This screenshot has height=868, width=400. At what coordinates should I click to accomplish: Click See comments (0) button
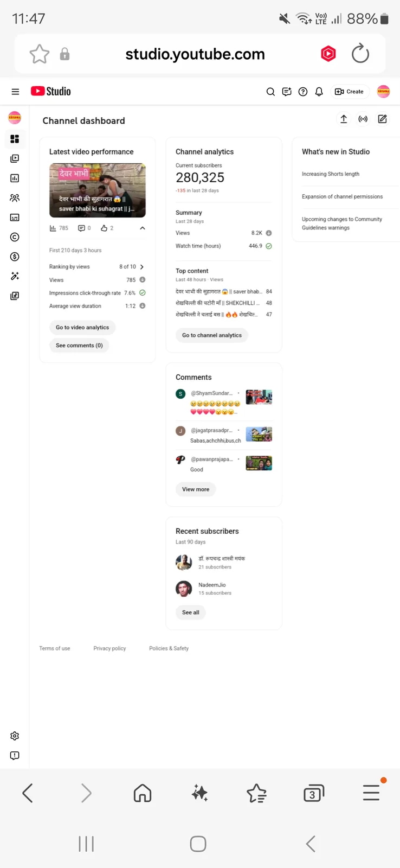pos(79,346)
